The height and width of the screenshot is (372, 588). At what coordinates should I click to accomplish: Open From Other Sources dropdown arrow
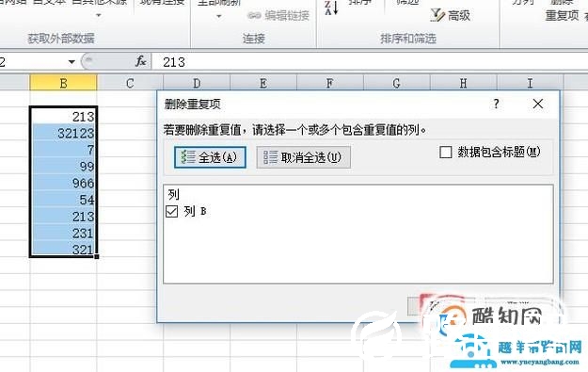pyautogui.click(x=99, y=15)
